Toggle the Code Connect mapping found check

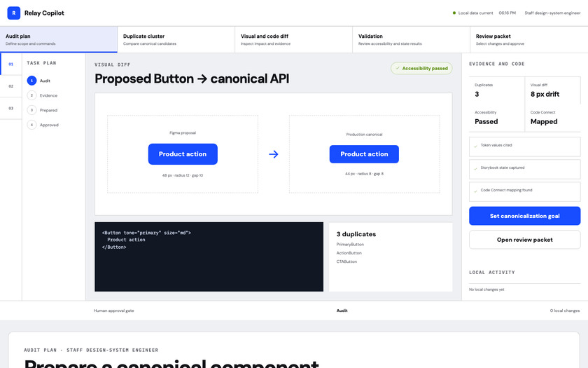point(524,191)
